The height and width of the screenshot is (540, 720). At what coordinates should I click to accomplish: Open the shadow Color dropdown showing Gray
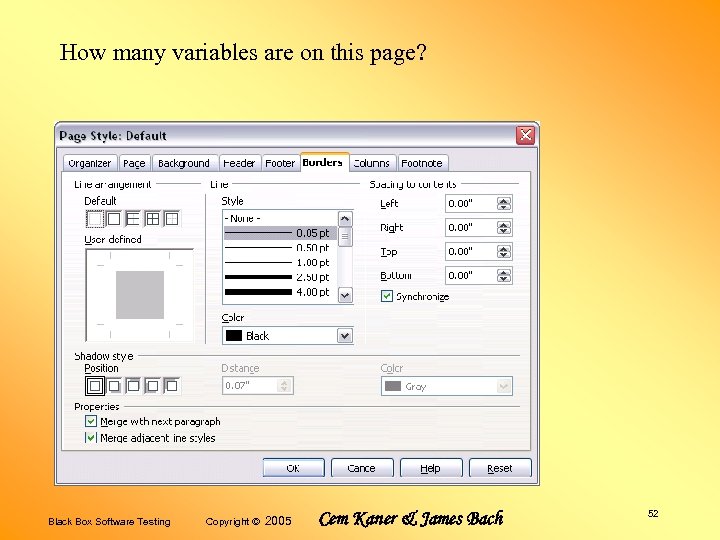[504, 386]
